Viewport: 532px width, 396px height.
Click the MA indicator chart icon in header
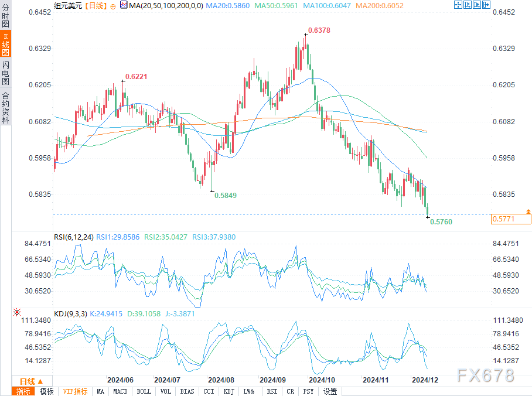[124, 5]
